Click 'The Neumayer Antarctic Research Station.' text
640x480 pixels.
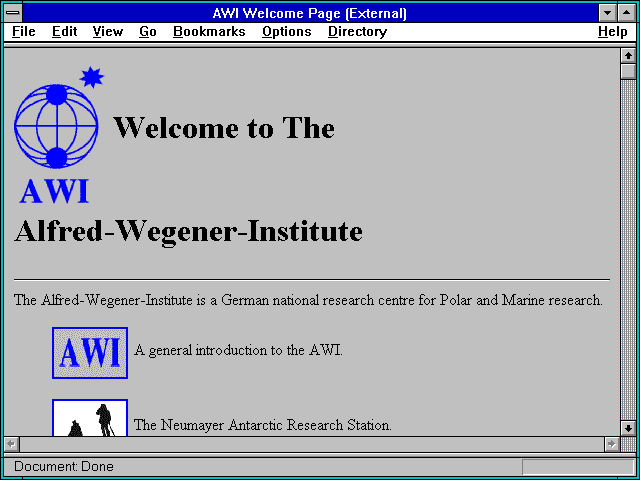[x=262, y=425]
